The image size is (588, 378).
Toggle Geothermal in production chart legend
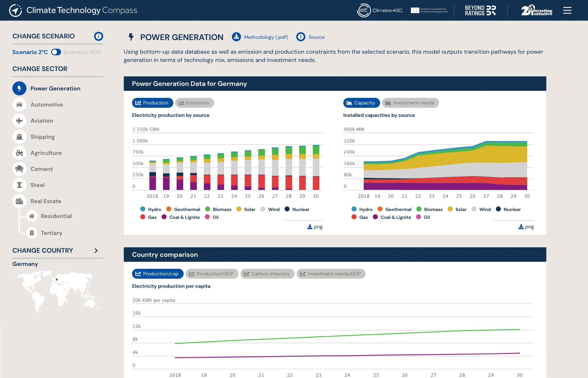click(x=183, y=209)
